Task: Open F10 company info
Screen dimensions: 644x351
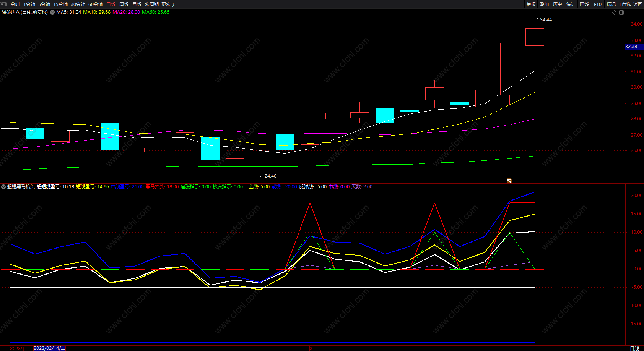Action: (x=597, y=5)
